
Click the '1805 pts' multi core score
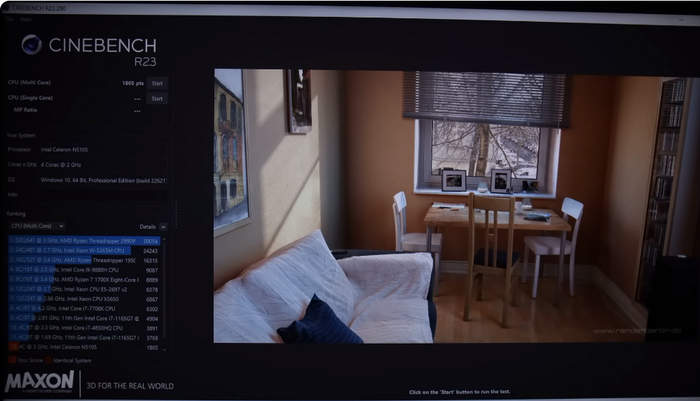(133, 84)
